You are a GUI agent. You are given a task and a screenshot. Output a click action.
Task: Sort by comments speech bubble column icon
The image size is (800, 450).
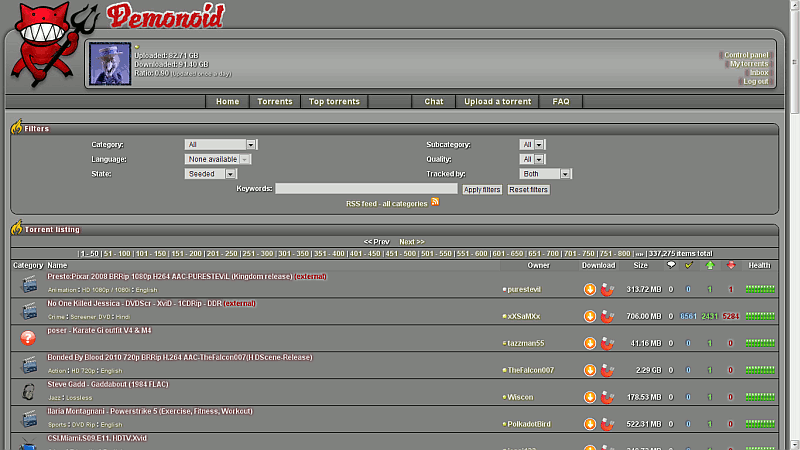click(x=671, y=265)
